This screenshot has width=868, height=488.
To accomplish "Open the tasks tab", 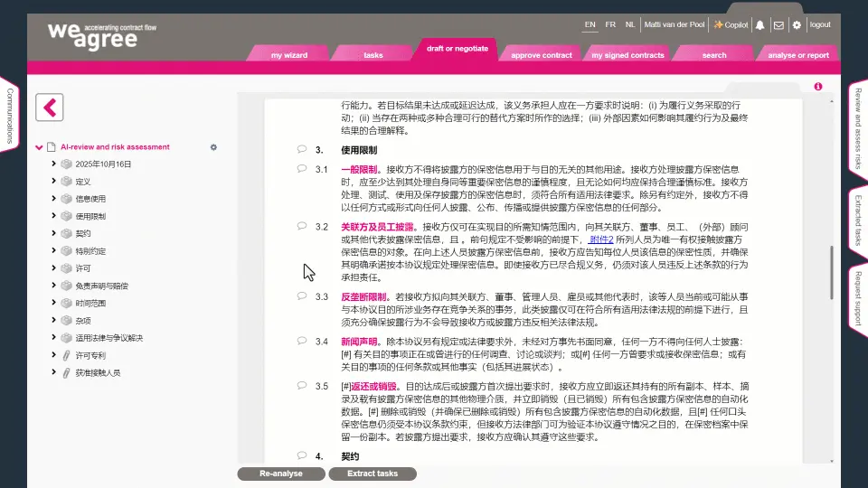I will 373,55.
